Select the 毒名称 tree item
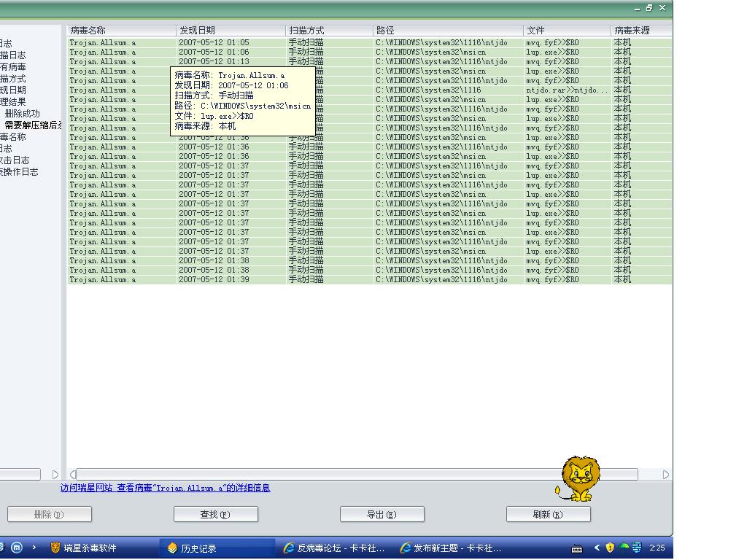Viewport: 747px width, 560px height. pos(13,137)
